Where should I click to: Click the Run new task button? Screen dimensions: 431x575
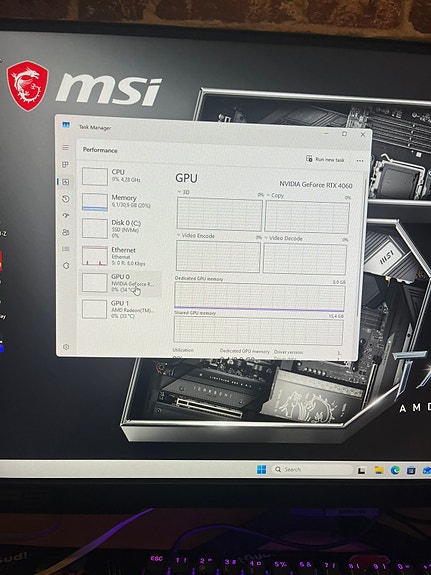click(x=325, y=159)
